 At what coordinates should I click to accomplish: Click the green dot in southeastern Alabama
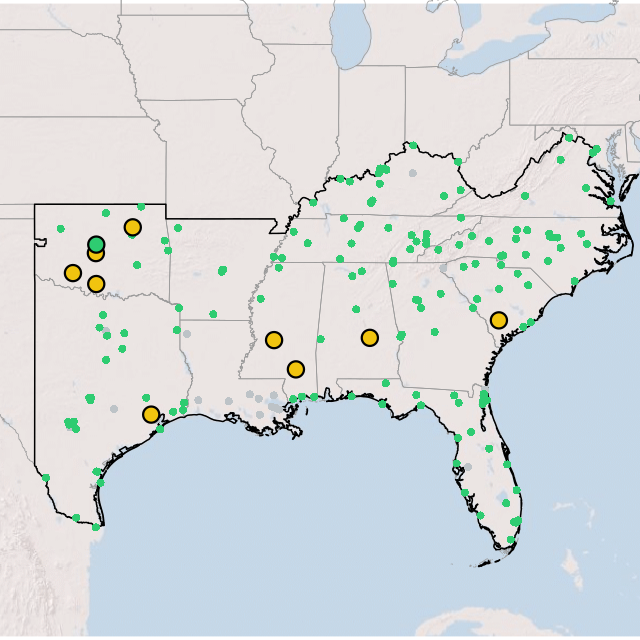click(386, 383)
